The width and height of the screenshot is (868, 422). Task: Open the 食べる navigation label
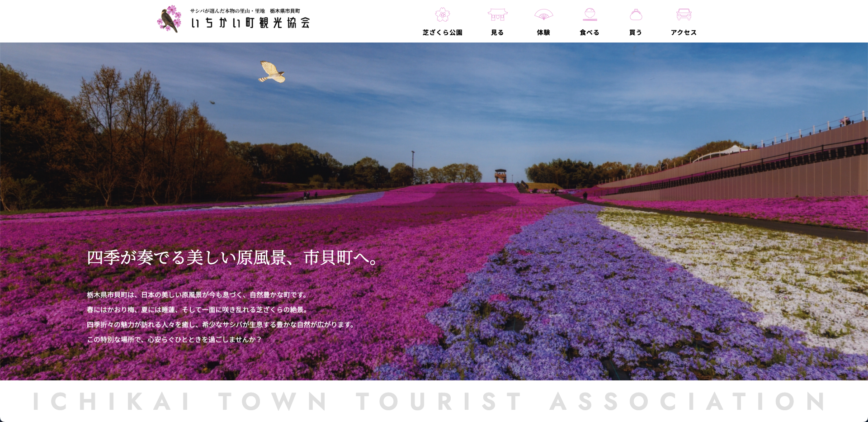pos(590,33)
